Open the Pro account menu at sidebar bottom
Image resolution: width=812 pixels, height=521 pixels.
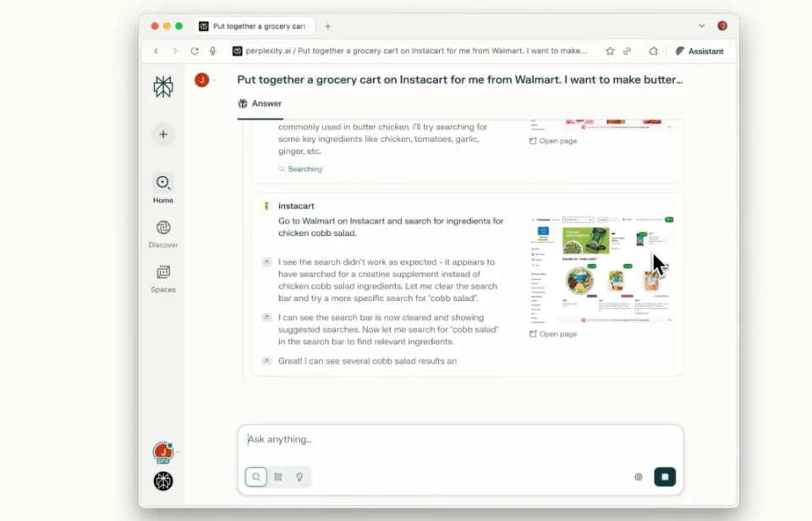(163, 452)
